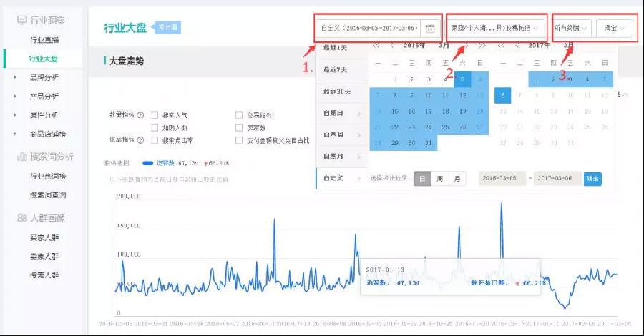Viewport: 644px width, 336px height.
Task: Select 周 statistics granularity
Action: 440,179
